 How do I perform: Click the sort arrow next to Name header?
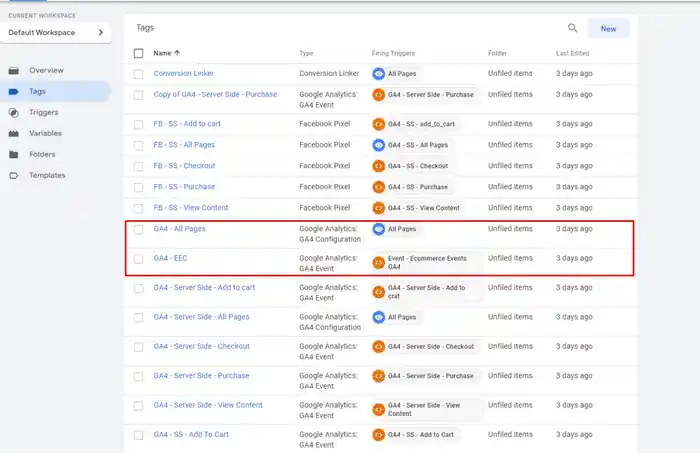pyautogui.click(x=177, y=53)
